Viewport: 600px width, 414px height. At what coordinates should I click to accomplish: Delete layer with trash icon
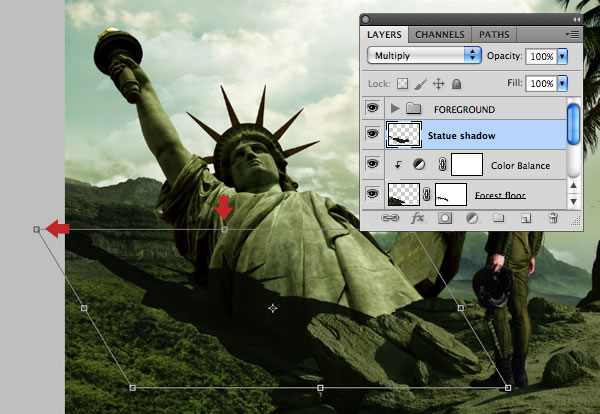(553, 218)
